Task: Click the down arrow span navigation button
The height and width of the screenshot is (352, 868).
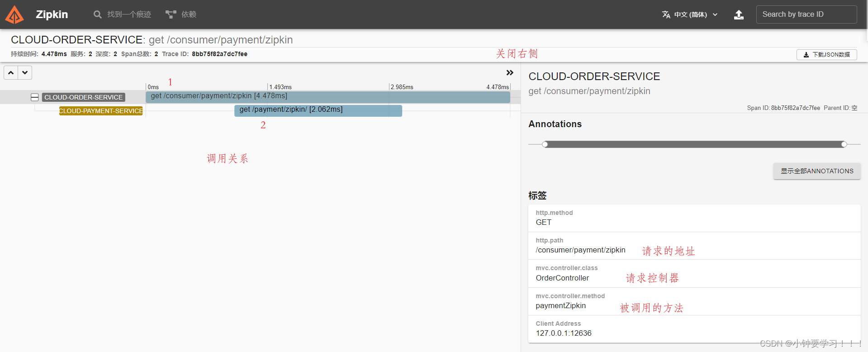Action: 25,72
